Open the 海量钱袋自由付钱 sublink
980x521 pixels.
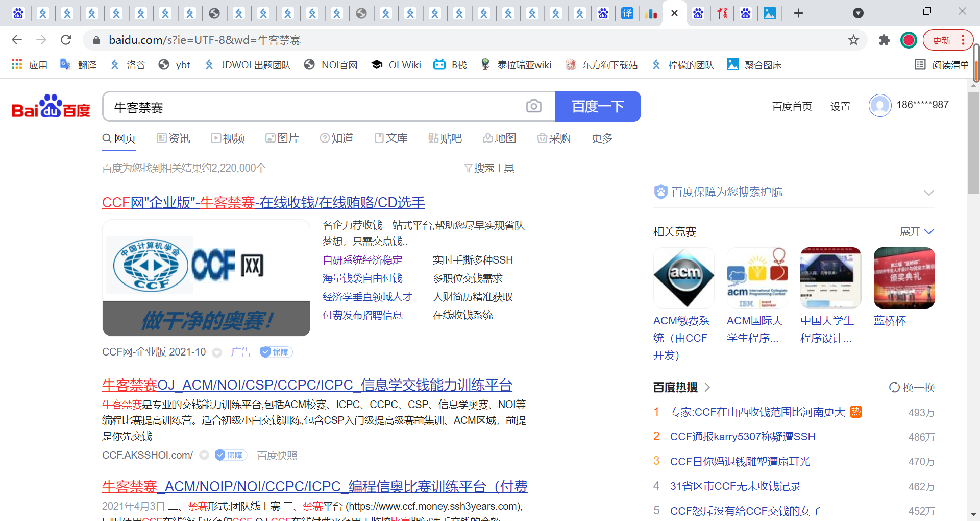coord(362,278)
